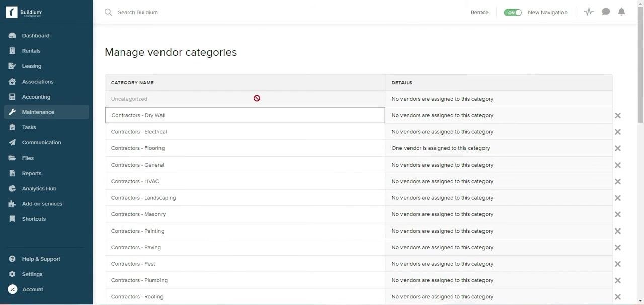Click the Dashboard sidebar icon

point(12,36)
